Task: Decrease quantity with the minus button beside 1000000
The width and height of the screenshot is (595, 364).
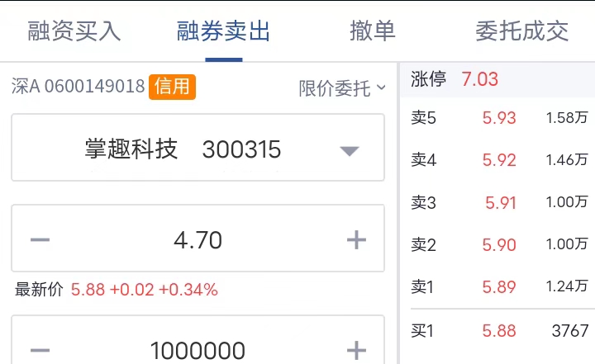Action: (x=40, y=350)
